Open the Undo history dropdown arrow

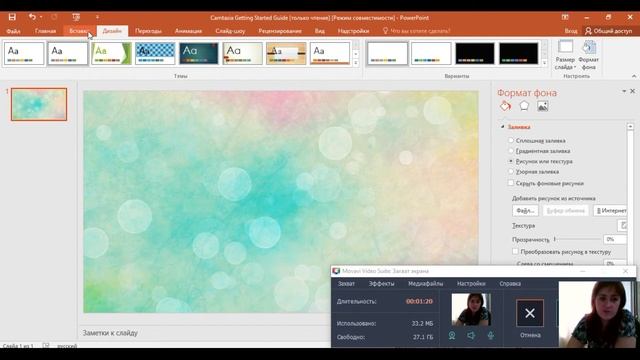41,17
